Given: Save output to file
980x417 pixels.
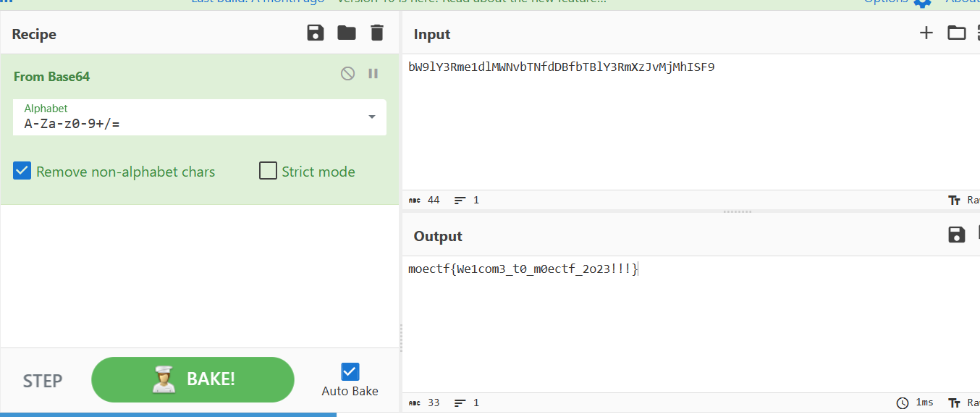Looking at the screenshot, I should pos(956,234).
